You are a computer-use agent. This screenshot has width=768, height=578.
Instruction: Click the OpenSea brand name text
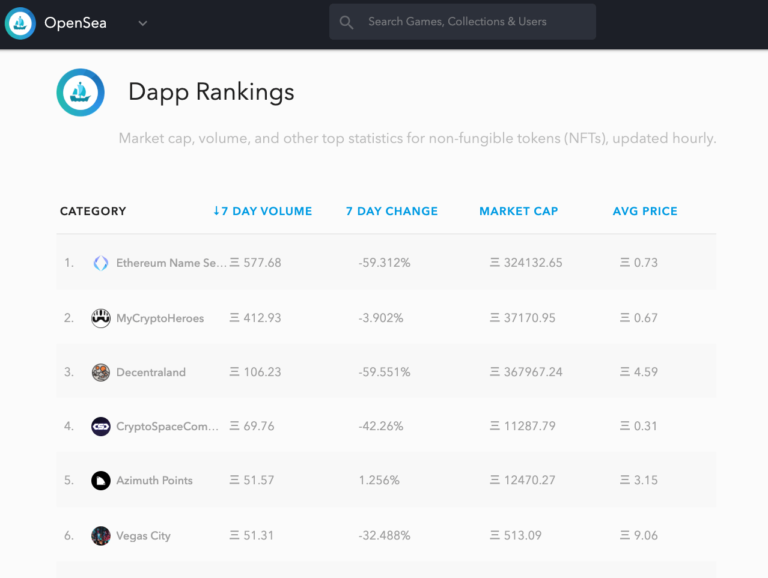click(75, 23)
